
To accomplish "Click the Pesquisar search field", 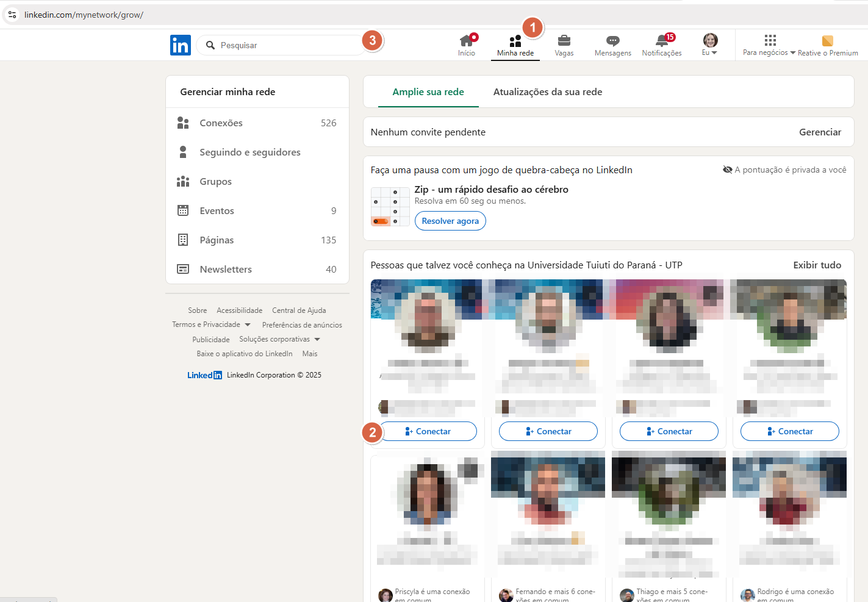I will [x=281, y=45].
